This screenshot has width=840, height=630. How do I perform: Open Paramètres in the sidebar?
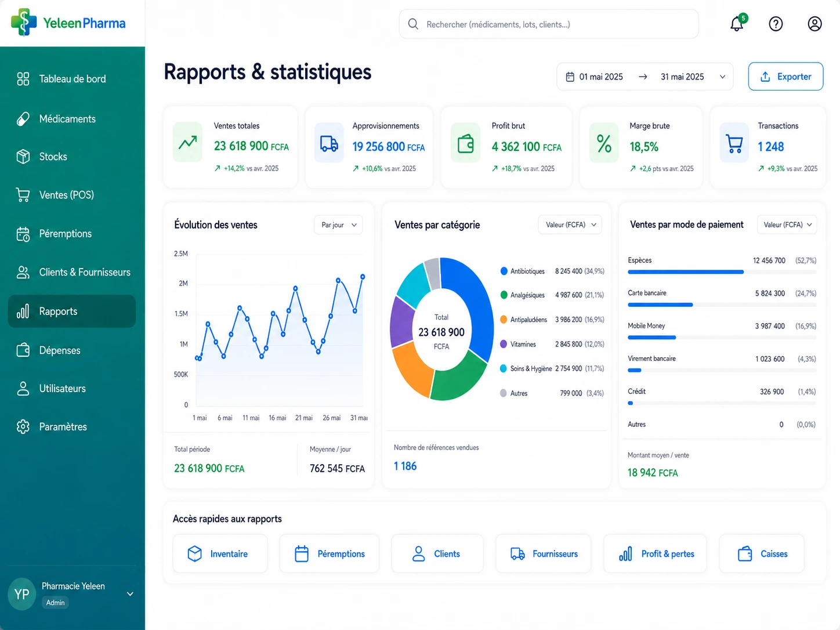tap(72, 427)
